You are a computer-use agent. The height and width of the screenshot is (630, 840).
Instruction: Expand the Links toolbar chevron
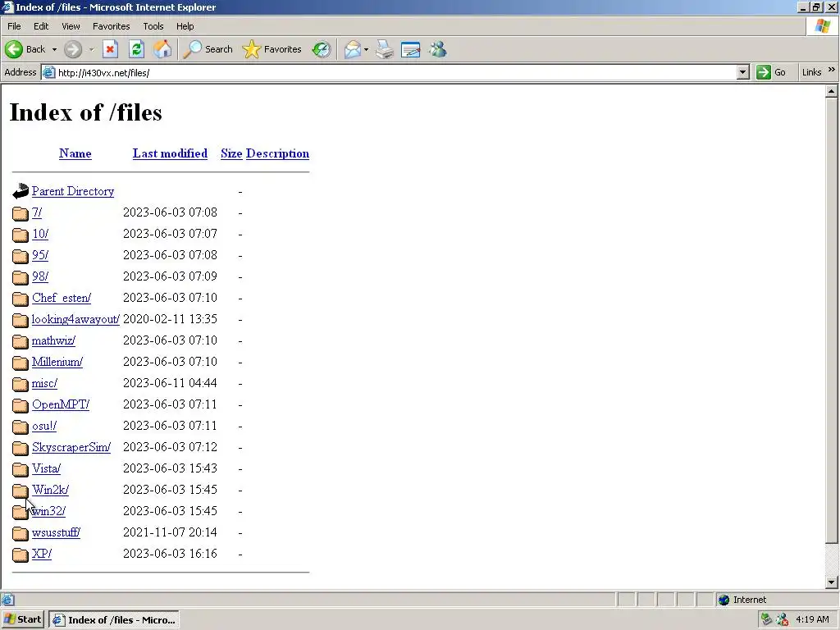click(832, 70)
